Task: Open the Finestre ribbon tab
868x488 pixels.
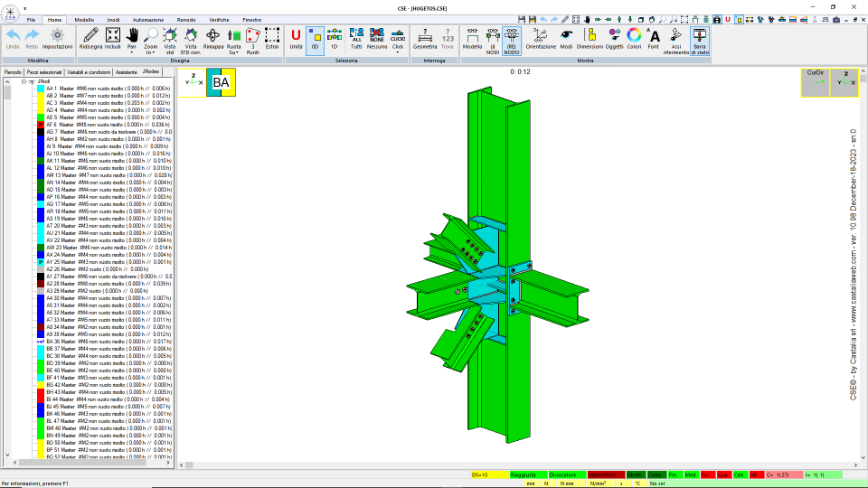Action: (x=252, y=20)
